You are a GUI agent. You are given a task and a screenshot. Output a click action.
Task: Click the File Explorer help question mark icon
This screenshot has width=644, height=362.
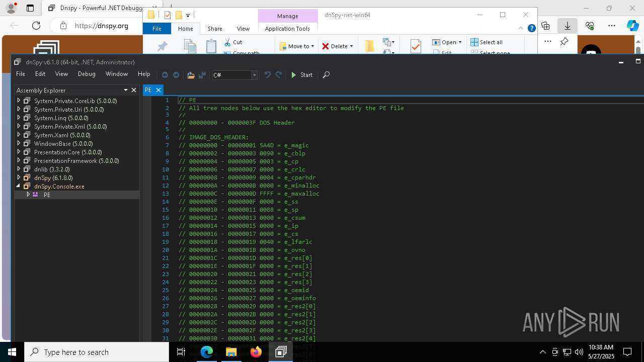[531, 28]
